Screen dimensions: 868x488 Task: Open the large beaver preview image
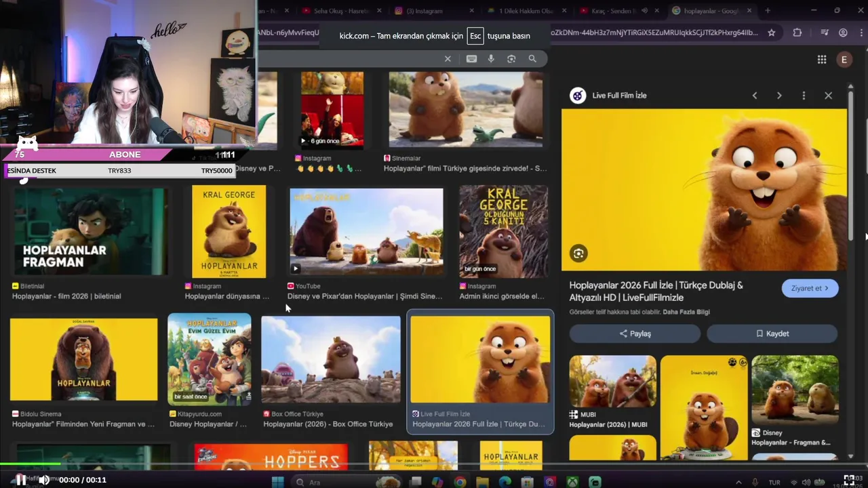[x=704, y=190]
